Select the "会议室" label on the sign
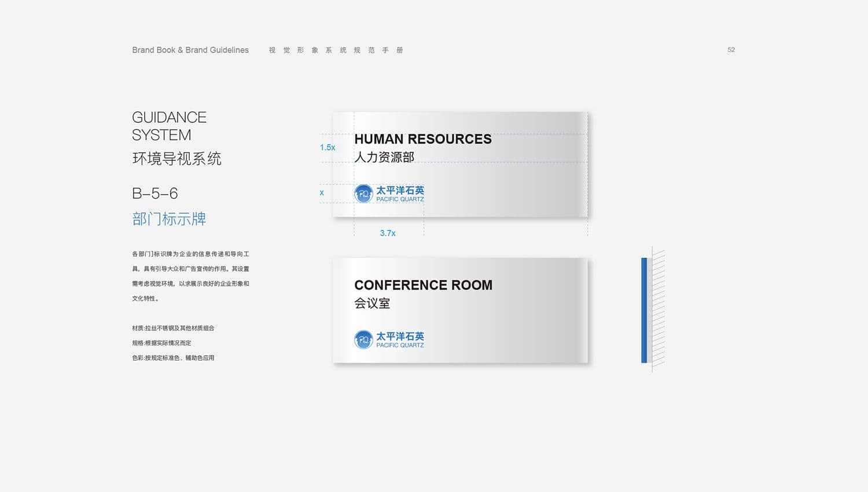Viewport: 868px width, 492px height. pyautogui.click(x=372, y=303)
